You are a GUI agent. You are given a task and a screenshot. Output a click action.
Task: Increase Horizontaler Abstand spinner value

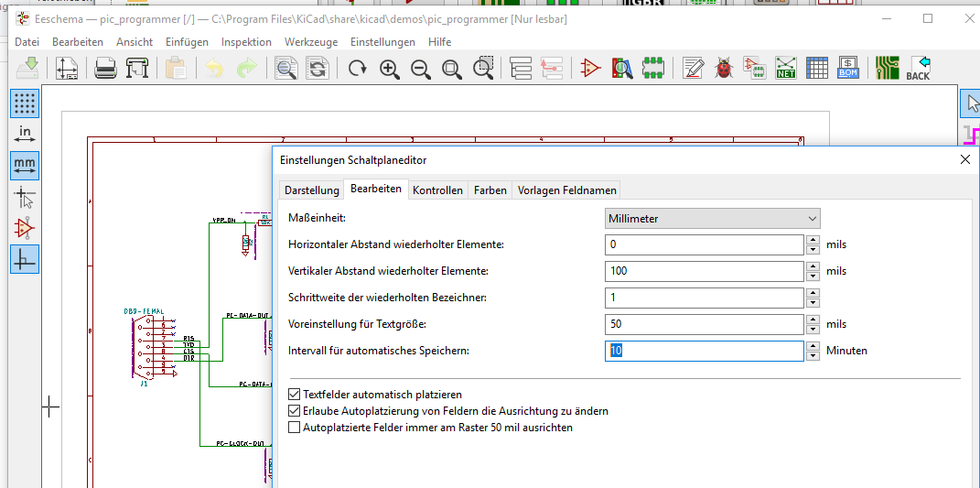click(x=813, y=240)
